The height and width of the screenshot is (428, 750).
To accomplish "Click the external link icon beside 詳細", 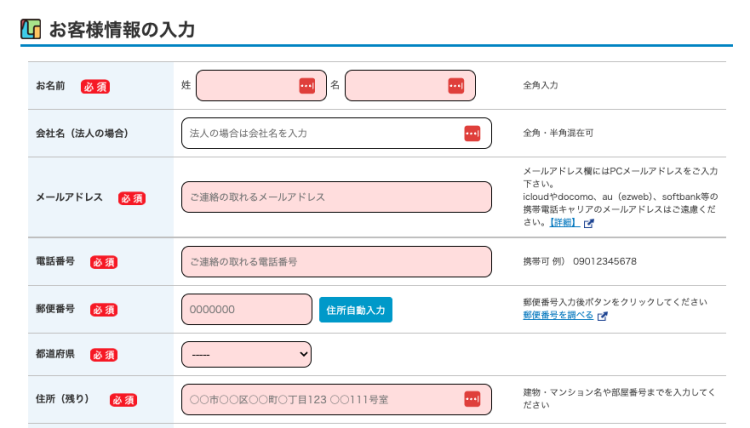I will [x=589, y=223].
